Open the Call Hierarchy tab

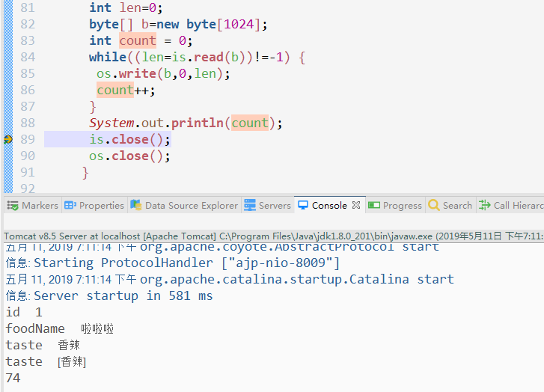click(x=510, y=206)
